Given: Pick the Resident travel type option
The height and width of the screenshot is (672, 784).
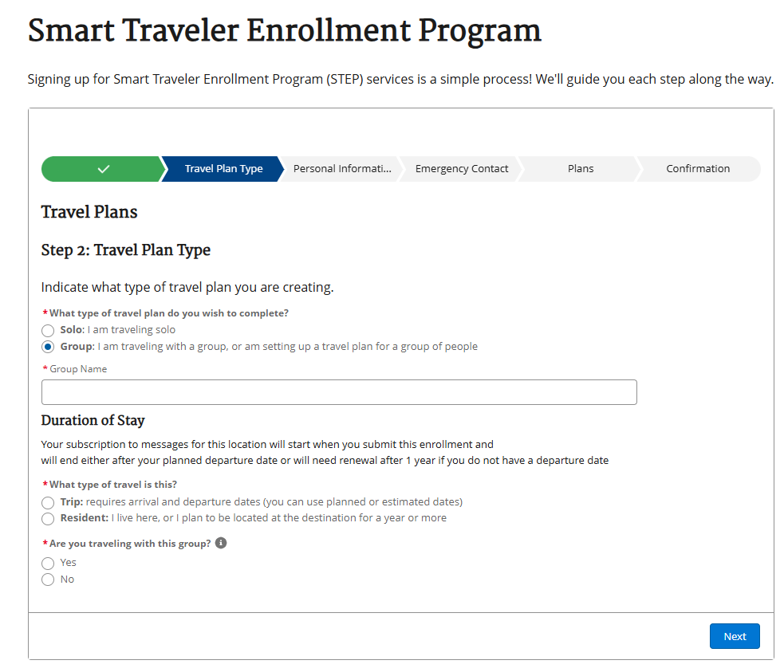Looking at the screenshot, I should (x=48, y=518).
